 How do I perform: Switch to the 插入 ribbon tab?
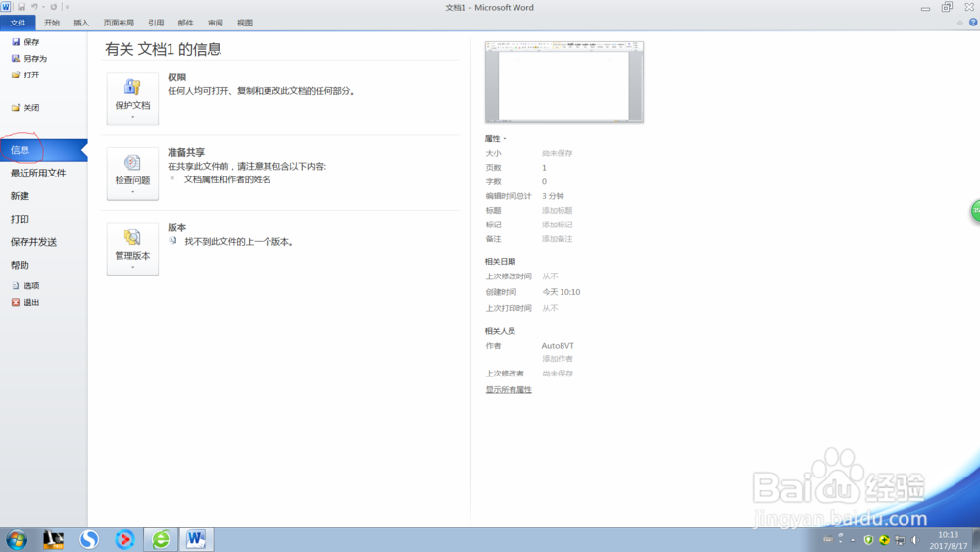coord(81,23)
